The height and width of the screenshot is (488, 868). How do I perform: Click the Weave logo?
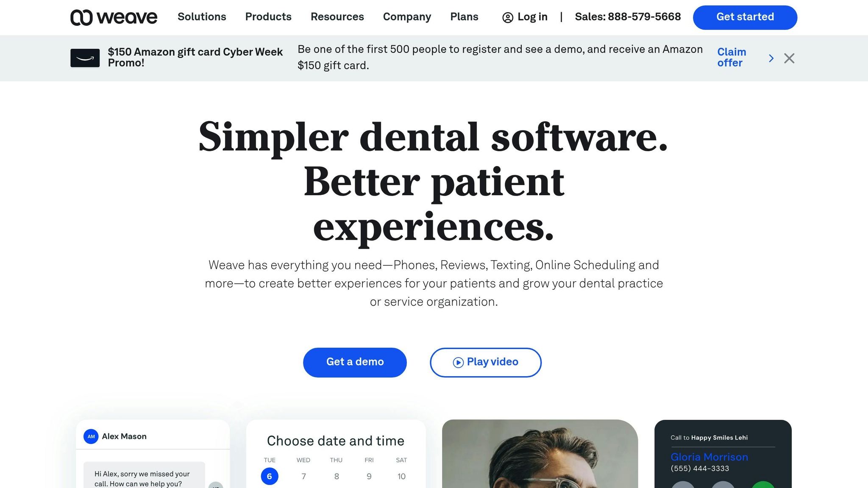114,17
